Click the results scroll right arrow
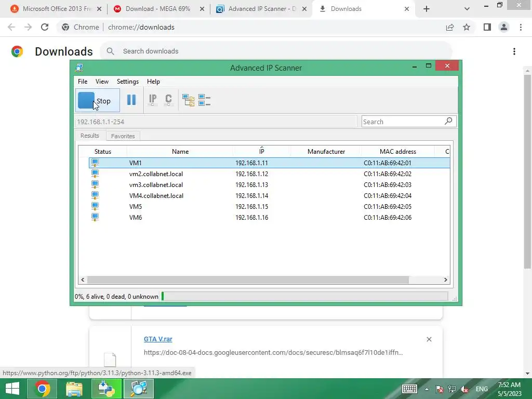This screenshot has height=399, width=532. (x=445, y=280)
